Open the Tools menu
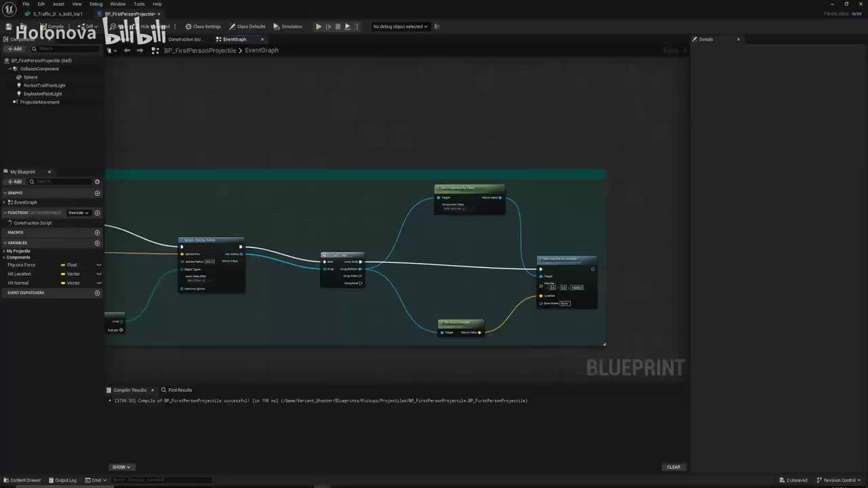Screen dimensions: 868x488 pos(139,4)
